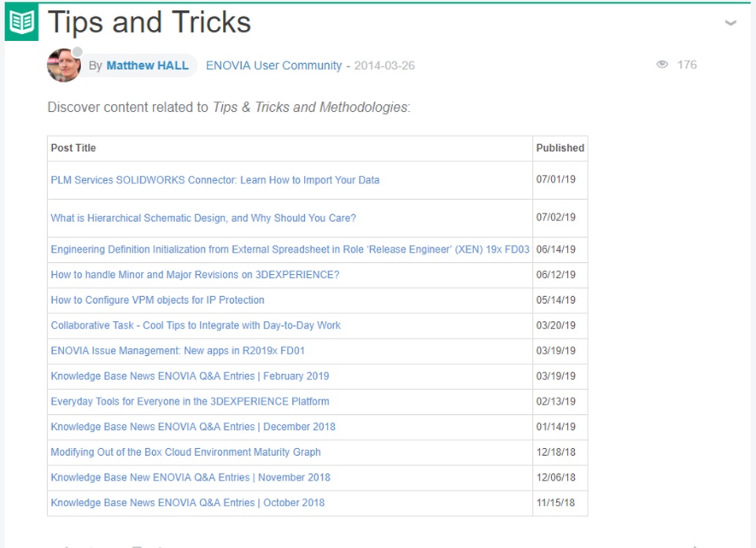The width and height of the screenshot is (756, 548).
Task: Open Matthew HALL's avatar picture
Action: [64, 65]
